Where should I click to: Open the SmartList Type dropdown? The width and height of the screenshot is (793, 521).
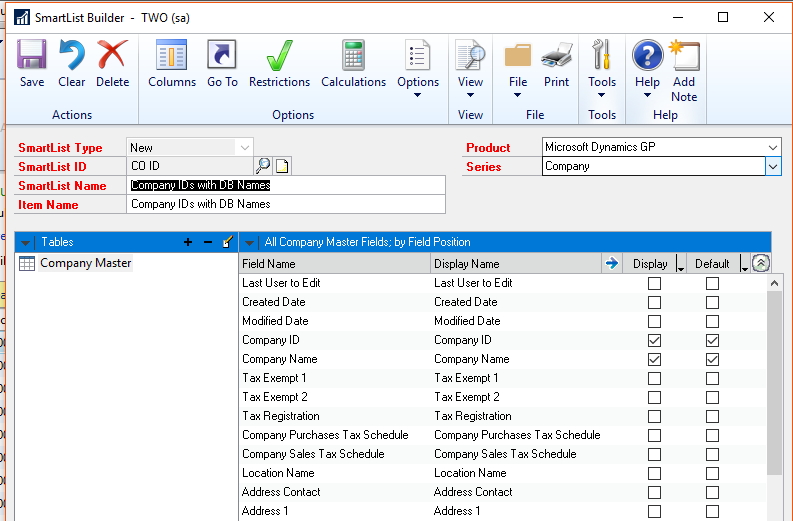244,147
